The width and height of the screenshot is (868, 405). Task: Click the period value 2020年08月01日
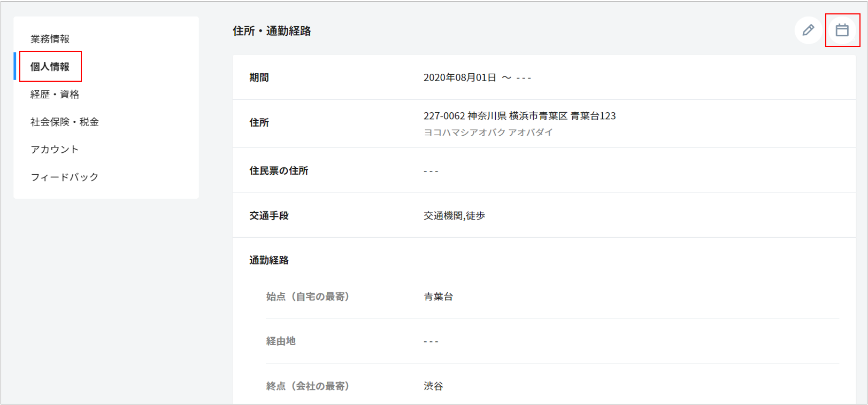point(459,78)
